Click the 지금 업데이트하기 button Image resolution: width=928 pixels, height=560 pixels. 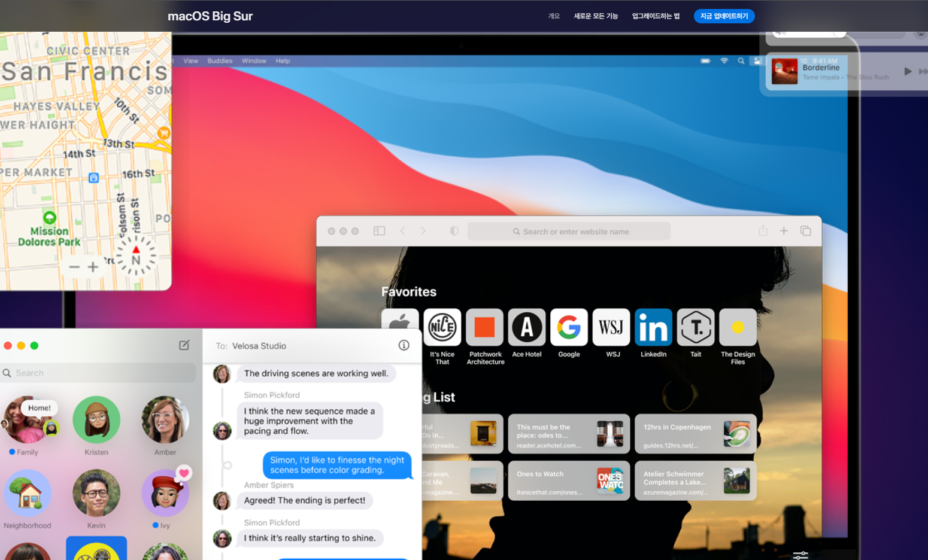[724, 16]
